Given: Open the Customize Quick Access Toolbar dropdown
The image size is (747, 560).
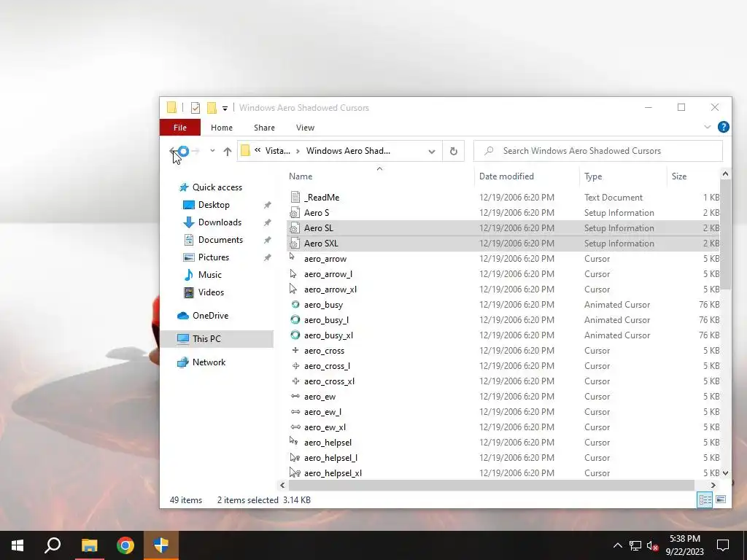Looking at the screenshot, I should pyautogui.click(x=225, y=109).
